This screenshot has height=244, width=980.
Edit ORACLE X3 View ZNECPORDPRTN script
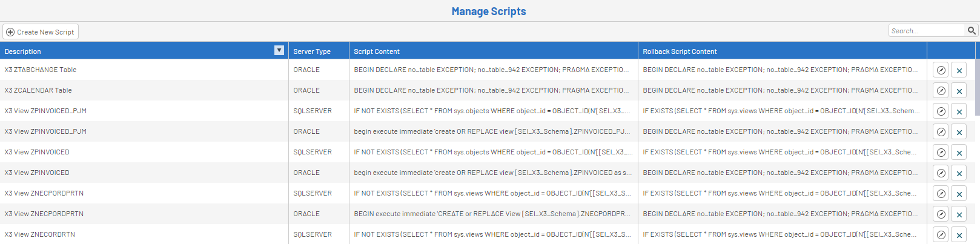pyautogui.click(x=941, y=214)
